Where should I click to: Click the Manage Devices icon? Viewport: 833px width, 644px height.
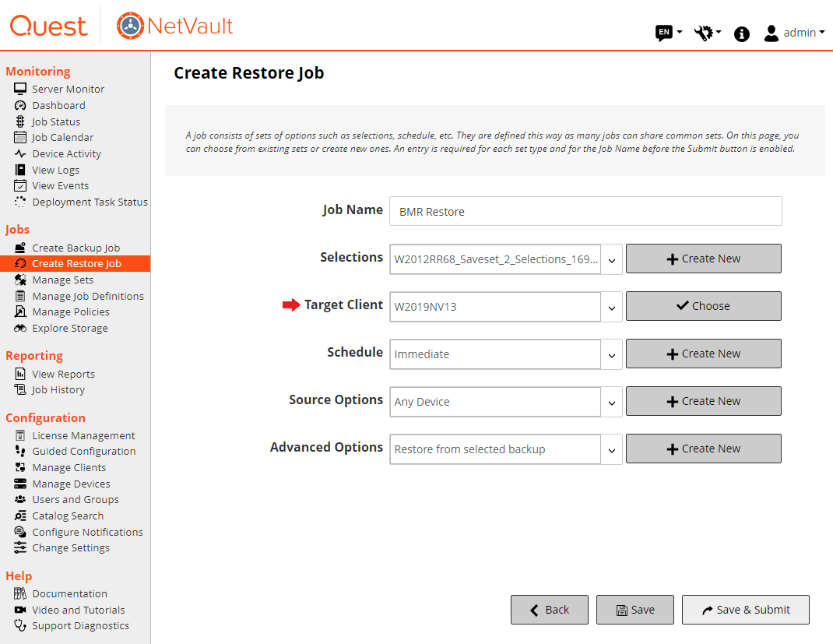pos(20,484)
